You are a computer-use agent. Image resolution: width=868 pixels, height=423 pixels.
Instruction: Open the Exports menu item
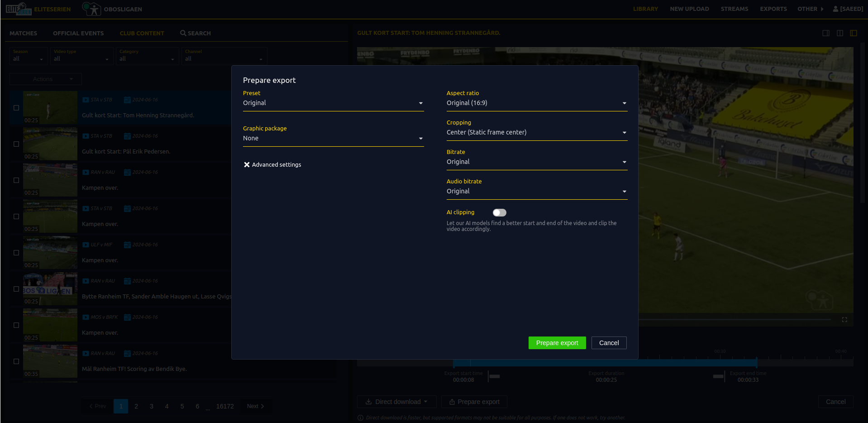click(773, 9)
